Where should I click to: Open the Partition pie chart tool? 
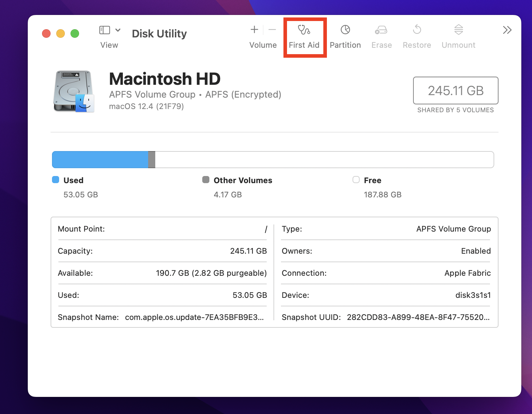click(345, 30)
